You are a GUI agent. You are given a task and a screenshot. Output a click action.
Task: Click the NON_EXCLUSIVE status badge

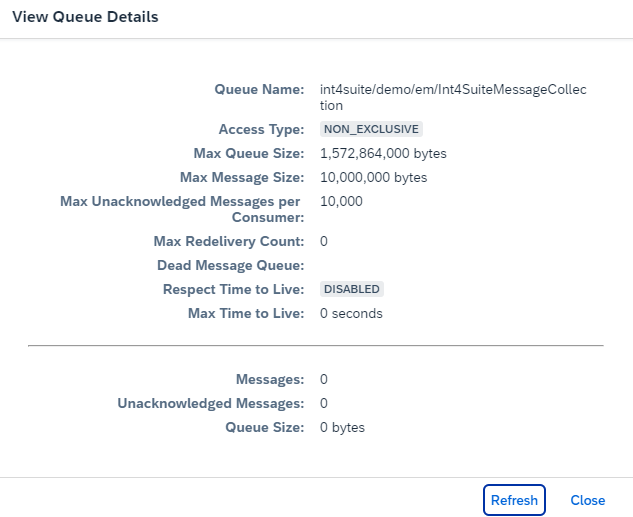point(371,129)
